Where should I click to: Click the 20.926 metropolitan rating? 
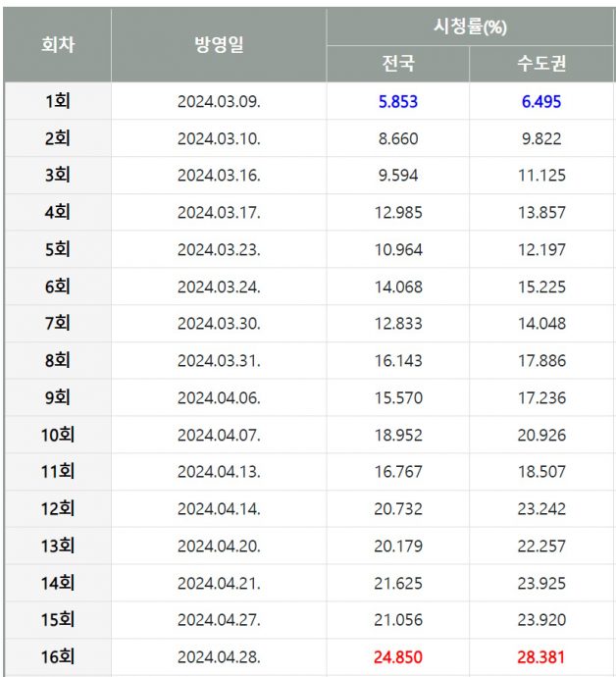(541, 435)
